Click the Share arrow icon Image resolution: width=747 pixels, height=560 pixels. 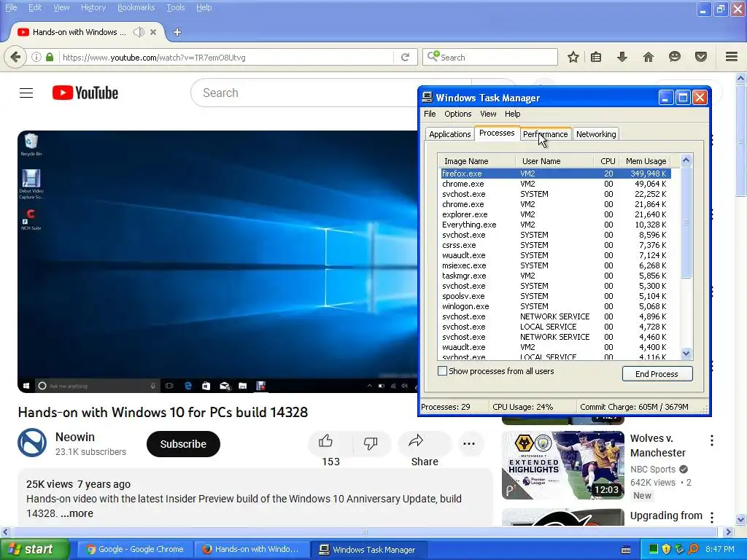coord(416,441)
